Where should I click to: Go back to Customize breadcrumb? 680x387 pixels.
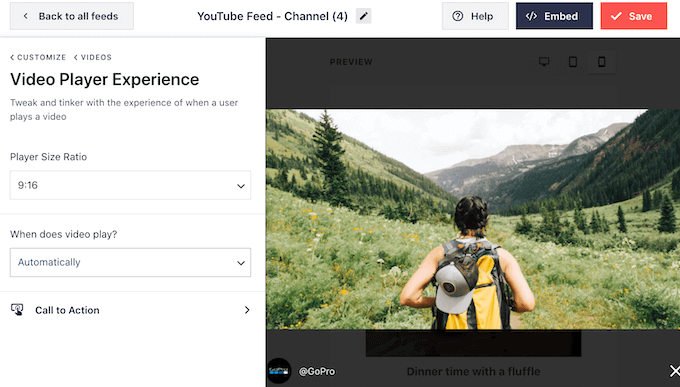[x=38, y=57]
